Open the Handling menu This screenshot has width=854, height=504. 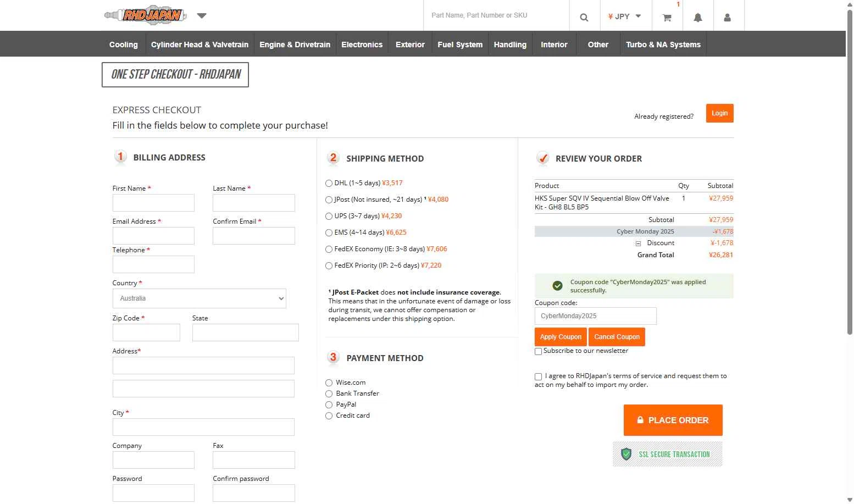[510, 45]
